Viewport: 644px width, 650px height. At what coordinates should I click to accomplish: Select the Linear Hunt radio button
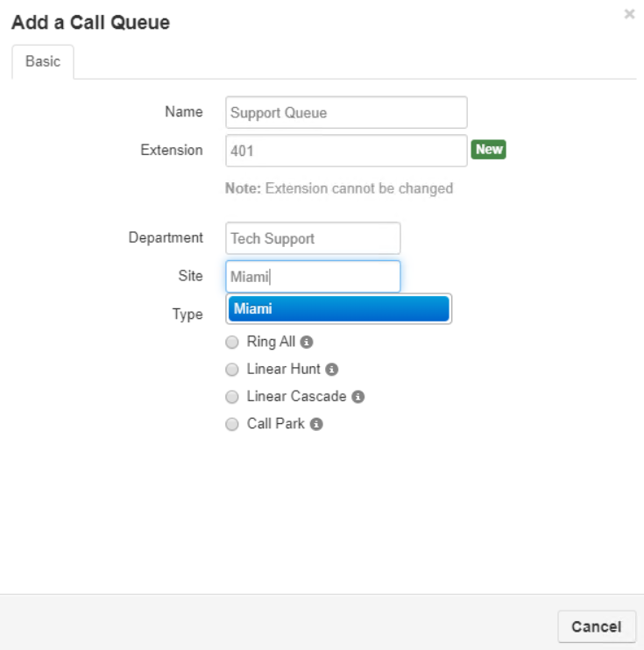[x=232, y=370]
